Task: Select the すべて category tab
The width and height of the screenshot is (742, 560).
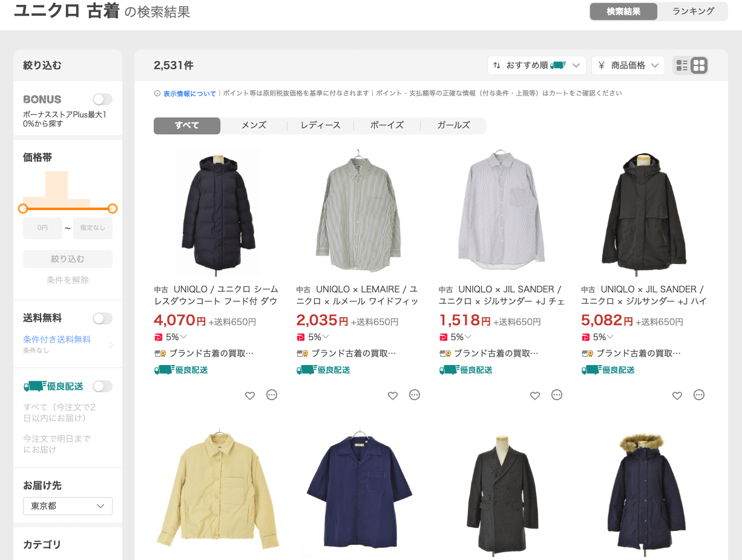Action: (x=187, y=125)
